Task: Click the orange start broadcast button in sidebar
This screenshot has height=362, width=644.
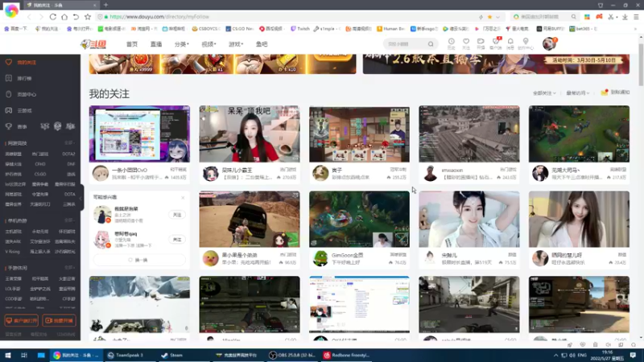Action: tap(59, 320)
